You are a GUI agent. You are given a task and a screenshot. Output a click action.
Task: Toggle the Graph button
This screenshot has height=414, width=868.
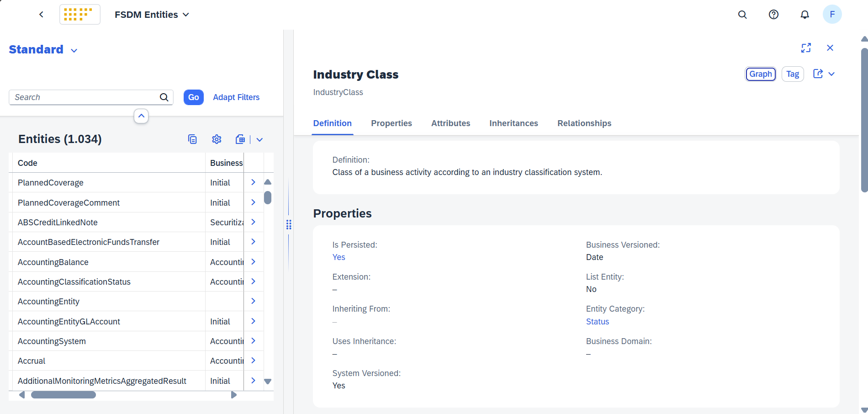pos(760,74)
